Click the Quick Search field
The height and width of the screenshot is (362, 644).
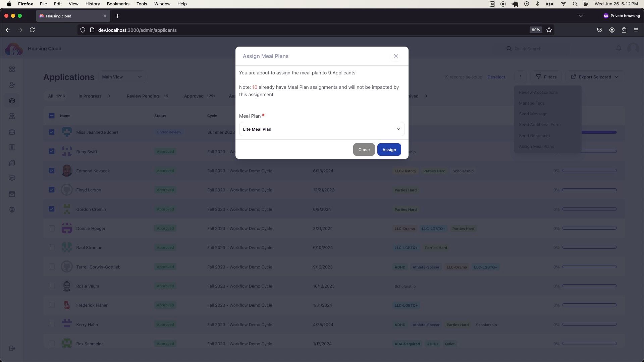(x=537, y=49)
